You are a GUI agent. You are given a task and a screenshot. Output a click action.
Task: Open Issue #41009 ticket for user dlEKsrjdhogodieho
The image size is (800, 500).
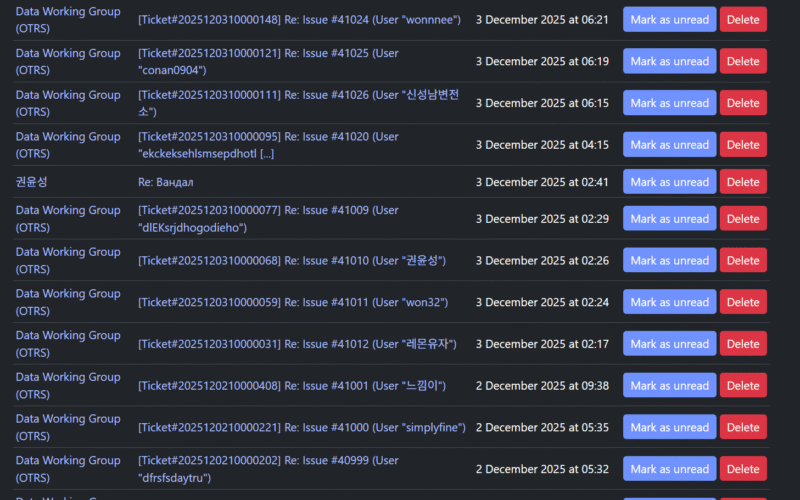[x=268, y=211]
